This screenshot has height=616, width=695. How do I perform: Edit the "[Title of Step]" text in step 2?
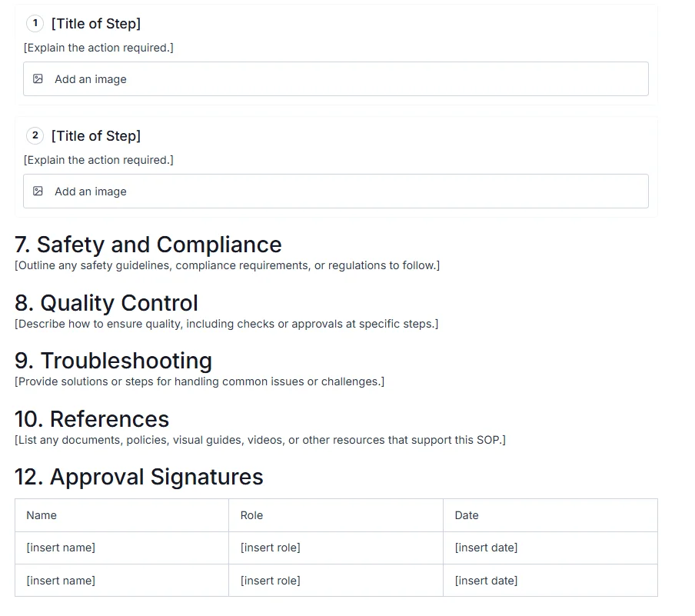(95, 135)
